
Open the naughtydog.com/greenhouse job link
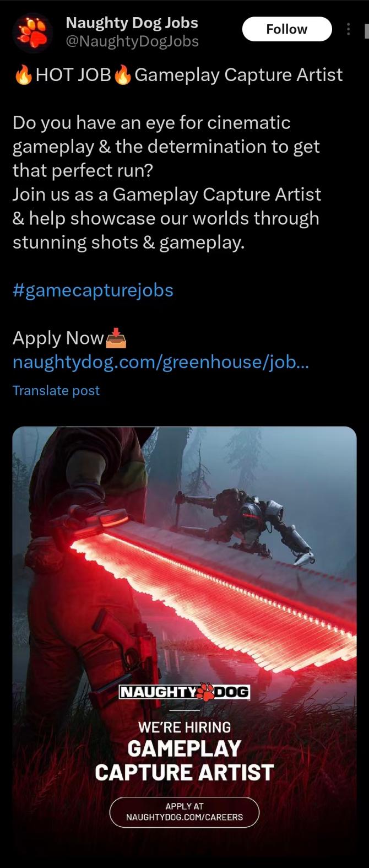pyautogui.click(x=161, y=362)
